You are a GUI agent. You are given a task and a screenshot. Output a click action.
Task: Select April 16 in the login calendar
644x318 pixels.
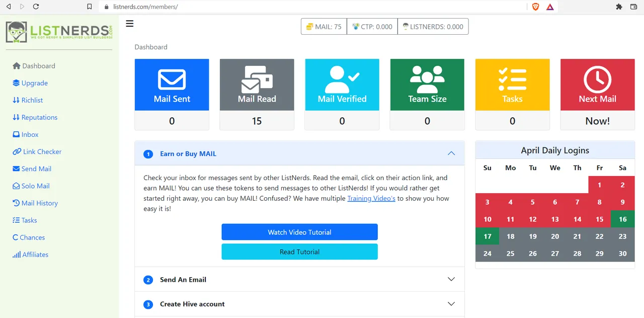coord(622,219)
